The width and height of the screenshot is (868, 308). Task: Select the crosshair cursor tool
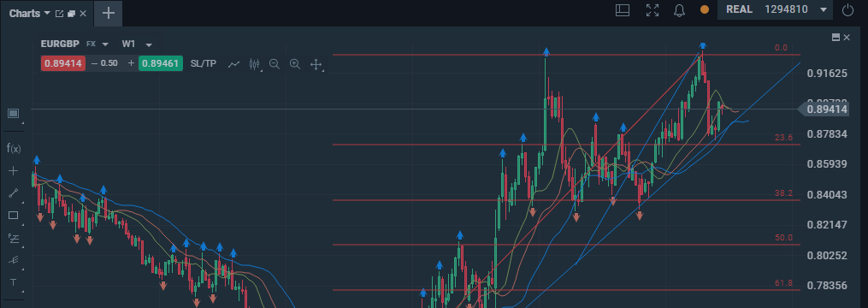tap(14, 170)
